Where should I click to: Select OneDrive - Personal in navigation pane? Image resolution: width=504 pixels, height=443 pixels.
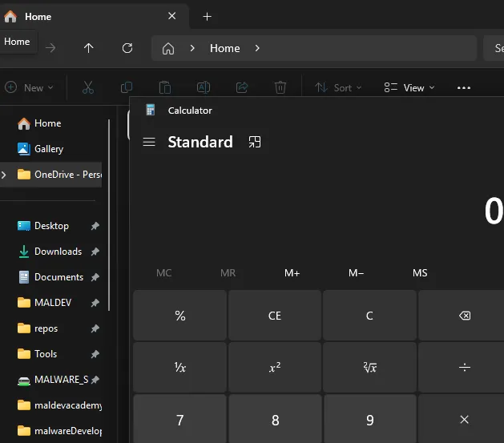(x=51, y=175)
